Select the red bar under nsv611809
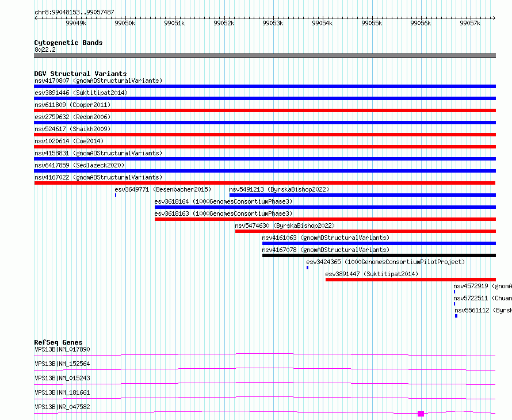This screenshot has width=512, height=420. tap(265, 110)
